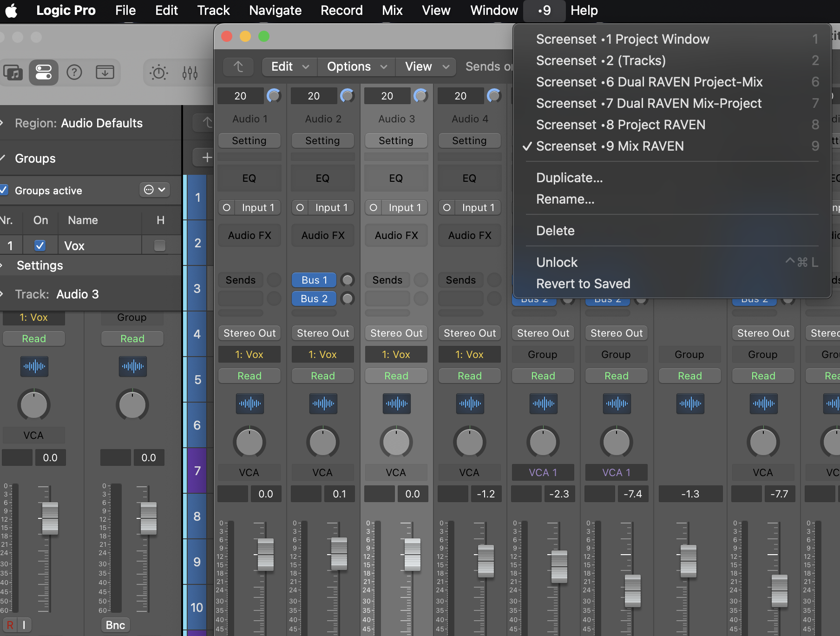Viewport: 840px width, 636px height.
Task: Click waveform icon on inspector Vox strip
Action: 34,366
